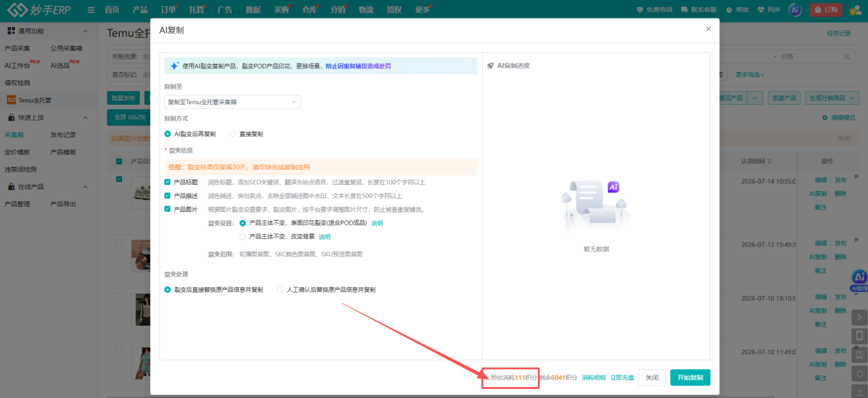Open 公用采集箱 in the sidebar
The height and width of the screenshot is (398, 868).
click(x=66, y=48)
